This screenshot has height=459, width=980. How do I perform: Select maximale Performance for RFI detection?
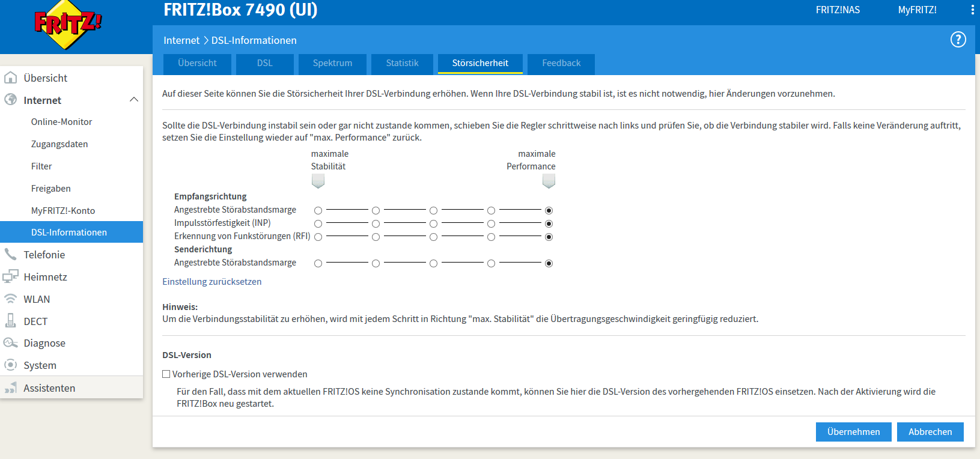coord(549,237)
